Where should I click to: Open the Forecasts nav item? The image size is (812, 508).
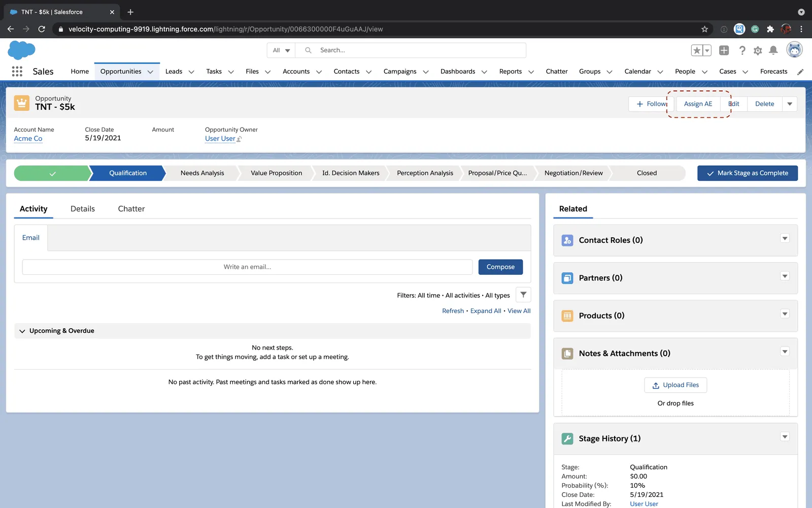773,72
